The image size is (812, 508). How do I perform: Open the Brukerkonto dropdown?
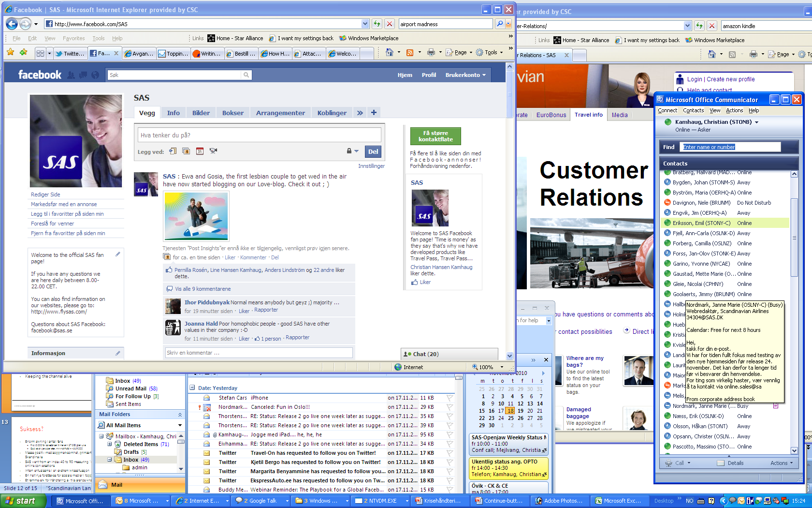pos(465,75)
